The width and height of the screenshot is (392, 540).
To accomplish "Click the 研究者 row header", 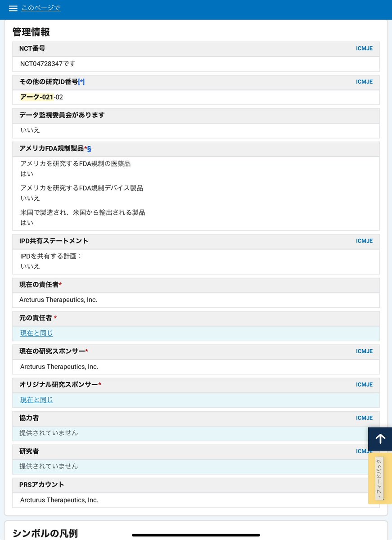I will pyautogui.click(x=196, y=452).
